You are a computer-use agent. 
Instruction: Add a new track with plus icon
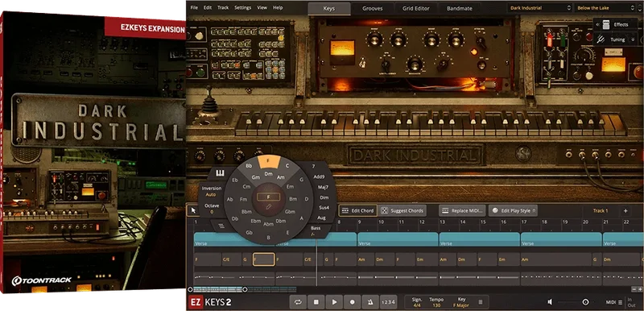click(x=625, y=211)
